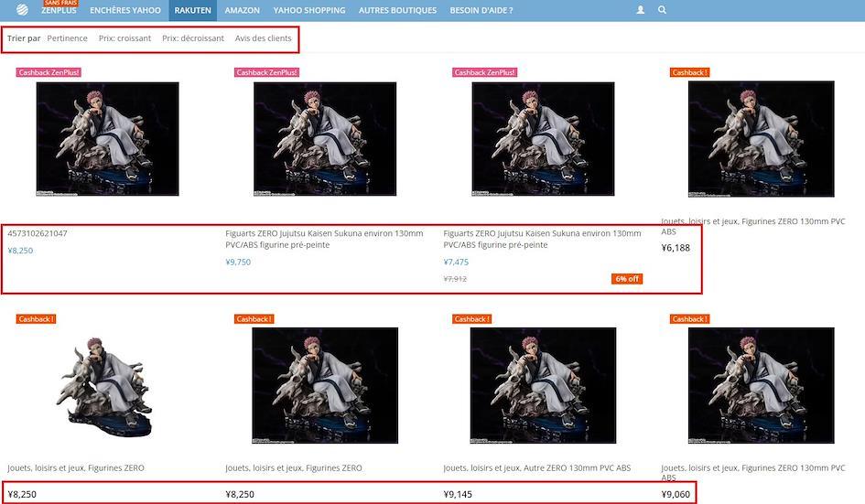
Task: Open title of the ¥6,188 Figurines ZERO item
Action: click(x=753, y=226)
